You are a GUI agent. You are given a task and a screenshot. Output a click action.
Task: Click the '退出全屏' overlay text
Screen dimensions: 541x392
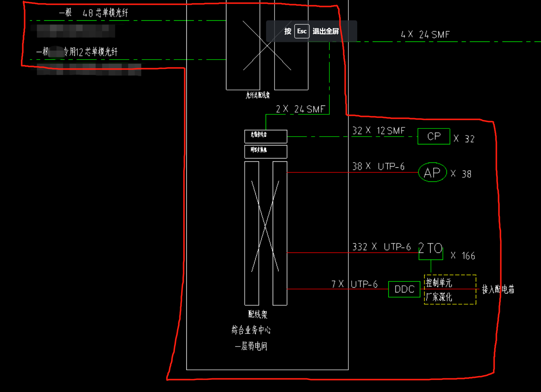(x=326, y=31)
